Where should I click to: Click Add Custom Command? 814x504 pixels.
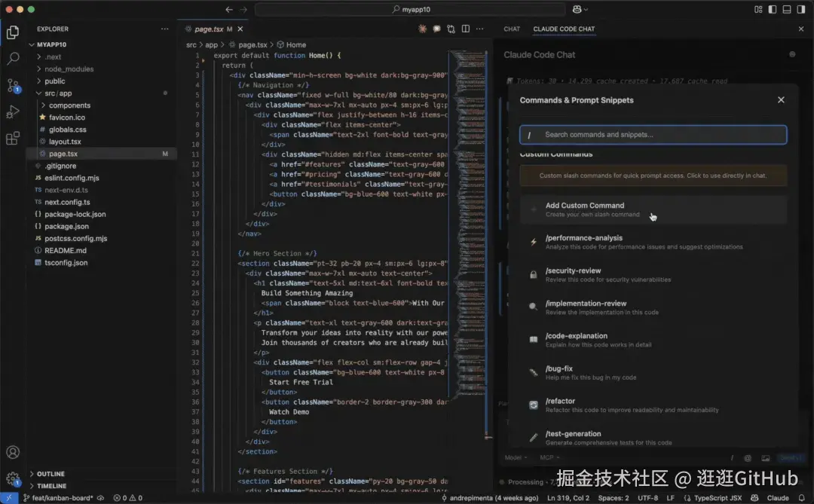tap(653, 209)
